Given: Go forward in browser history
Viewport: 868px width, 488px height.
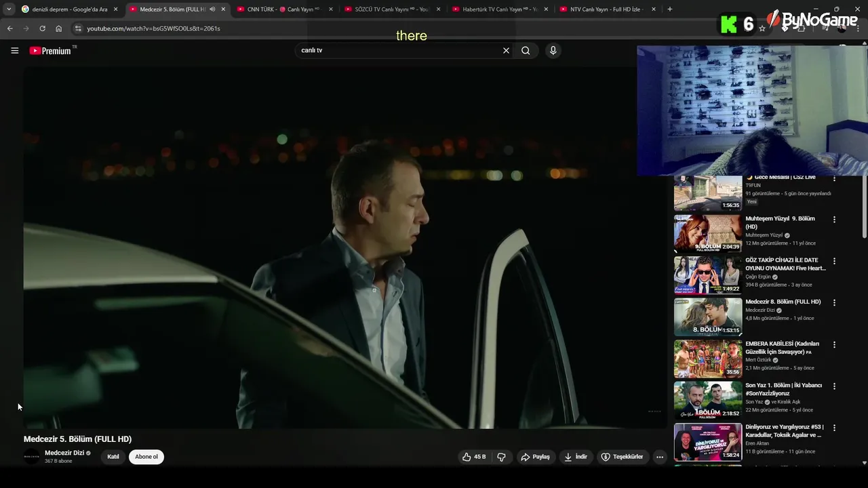Looking at the screenshot, I should (x=26, y=28).
